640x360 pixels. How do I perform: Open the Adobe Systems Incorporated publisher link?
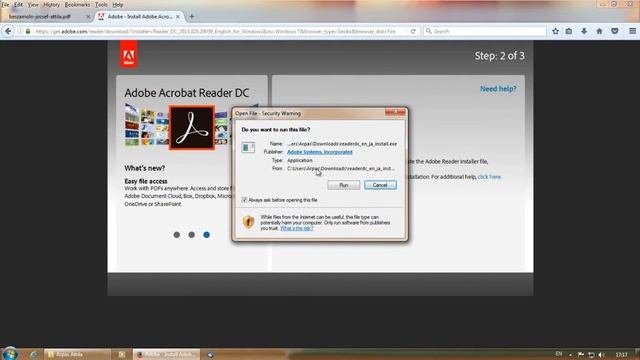(320, 152)
